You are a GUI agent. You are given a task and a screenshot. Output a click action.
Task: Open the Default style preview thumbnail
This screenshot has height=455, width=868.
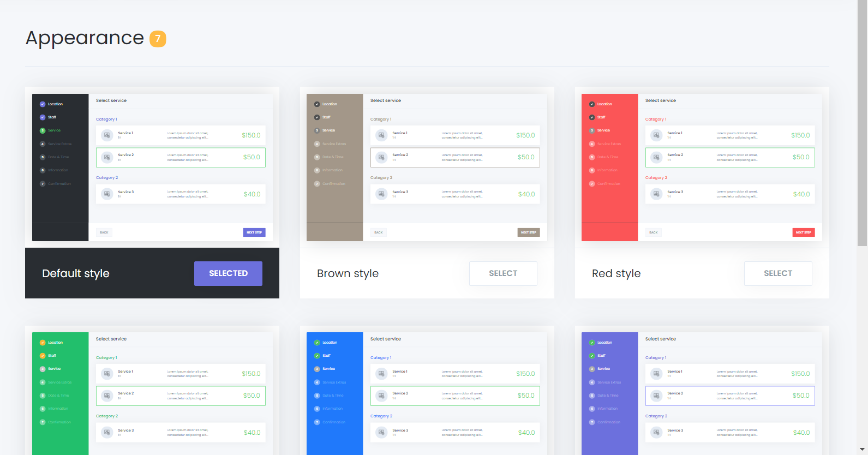click(152, 167)
